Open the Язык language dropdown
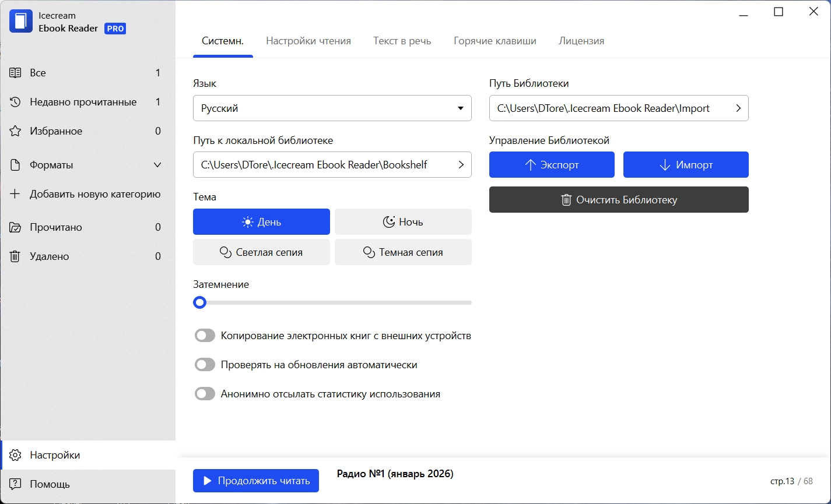831x504 pixels. point(332,108)
